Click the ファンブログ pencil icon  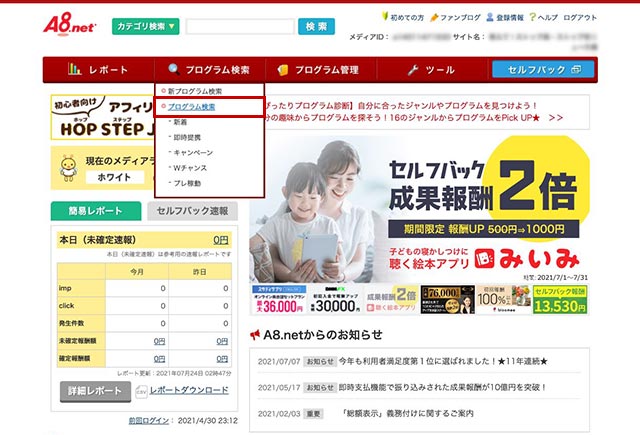[x=434, y=17]
